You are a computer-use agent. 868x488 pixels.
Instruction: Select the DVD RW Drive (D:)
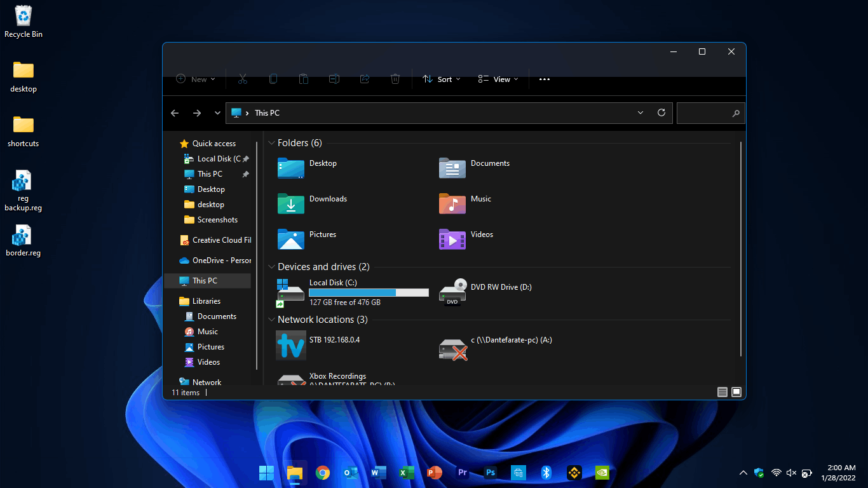click(485, 292)
